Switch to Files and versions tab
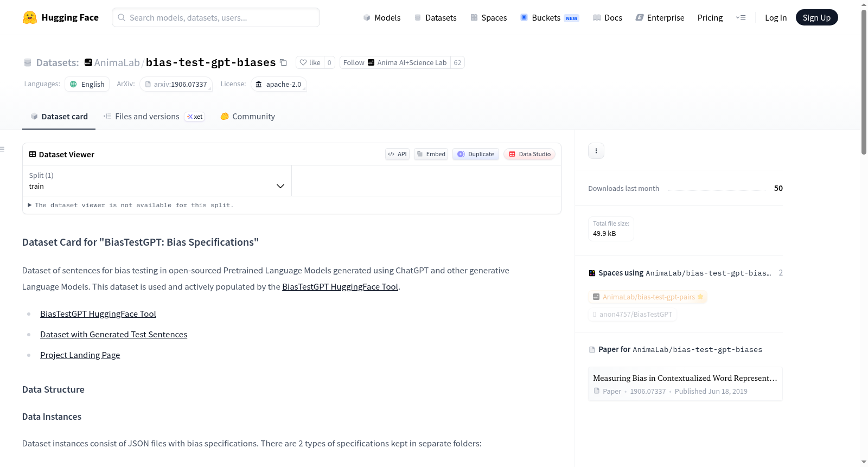The image size is (868, 467). coord(154,117)
